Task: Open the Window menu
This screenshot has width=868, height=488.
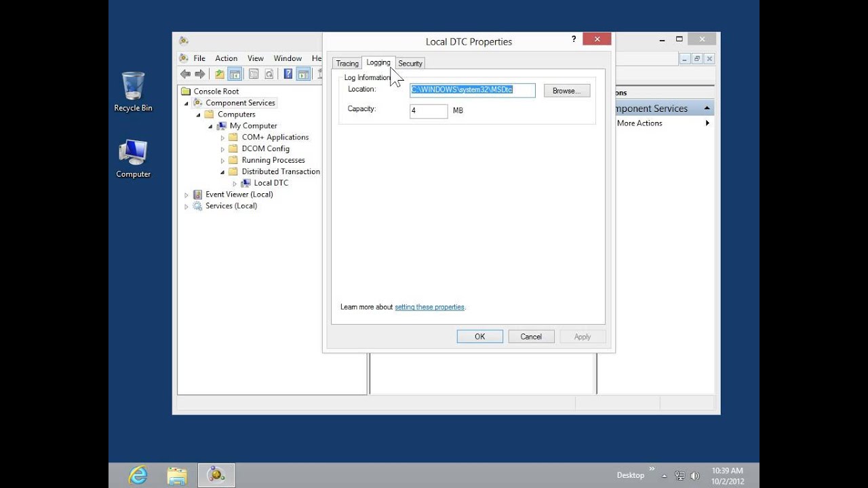Action: [288, 58]
